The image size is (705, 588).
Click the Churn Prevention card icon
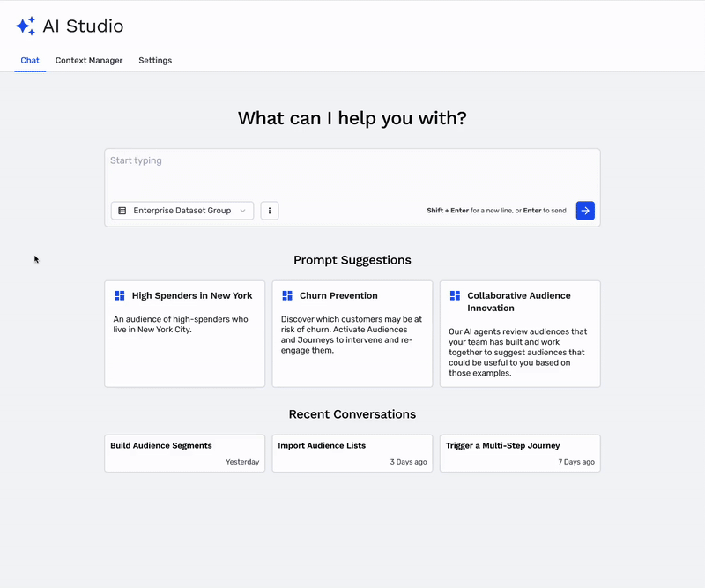287,296
